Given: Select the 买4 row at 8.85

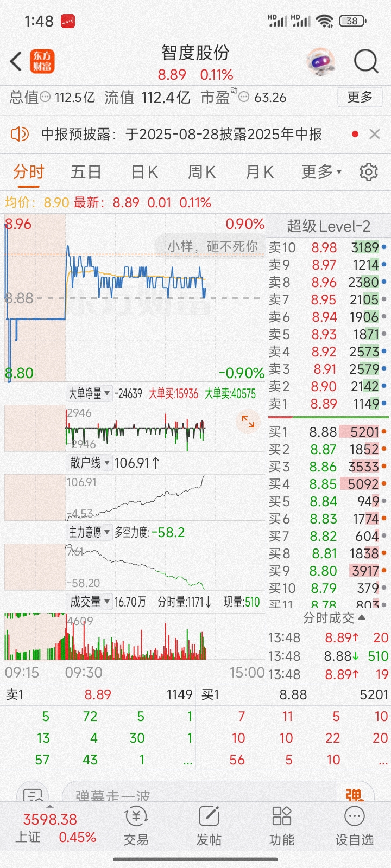Looking at the screenshot, I should tap(328, 484).
